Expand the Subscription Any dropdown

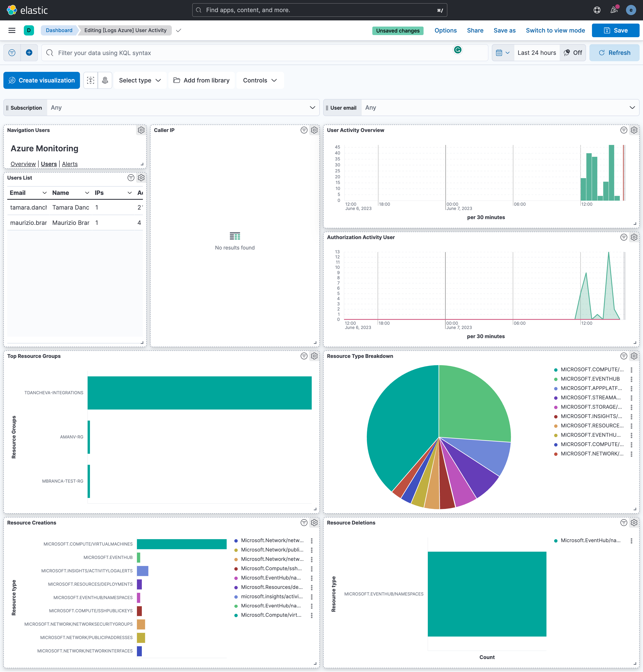coord(312,107)
